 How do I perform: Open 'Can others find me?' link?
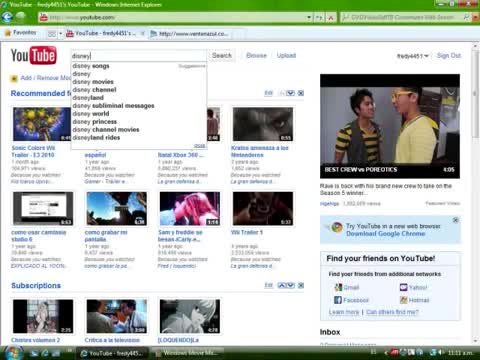(392, 312)
